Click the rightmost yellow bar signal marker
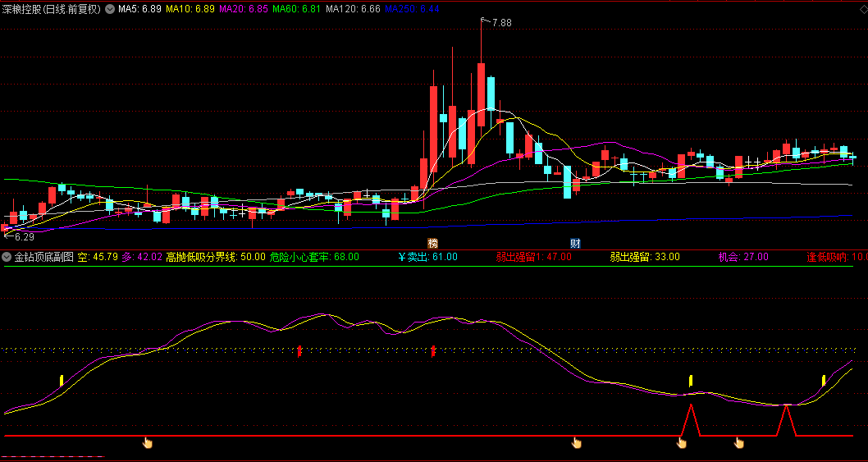Image resolution: width=868 pixels, height=462 pixels. pos(824,381)
